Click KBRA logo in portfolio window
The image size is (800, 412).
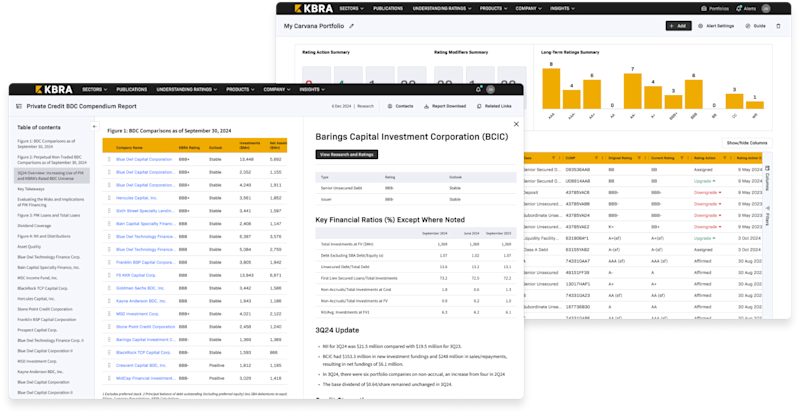point(313,8)
